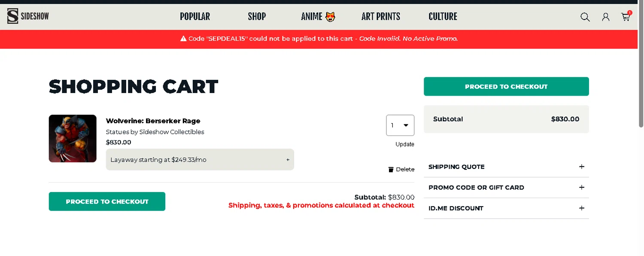Click the trash Delete icon
The width and height of the screenshot is (644, 256).
(x=391, y=169)
